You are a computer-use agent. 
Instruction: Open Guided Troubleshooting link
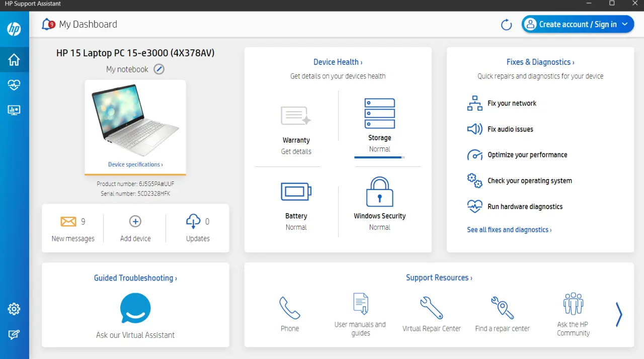pos(135,278)
